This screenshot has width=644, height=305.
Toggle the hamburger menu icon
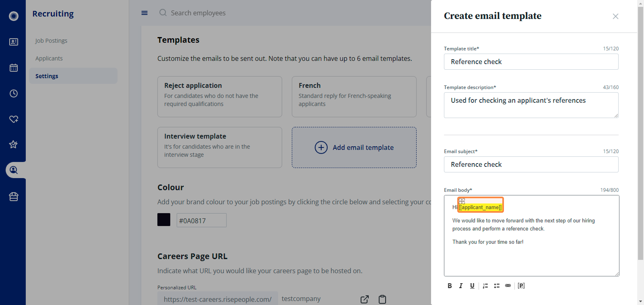pyautogui.click(x=144, y=13)
